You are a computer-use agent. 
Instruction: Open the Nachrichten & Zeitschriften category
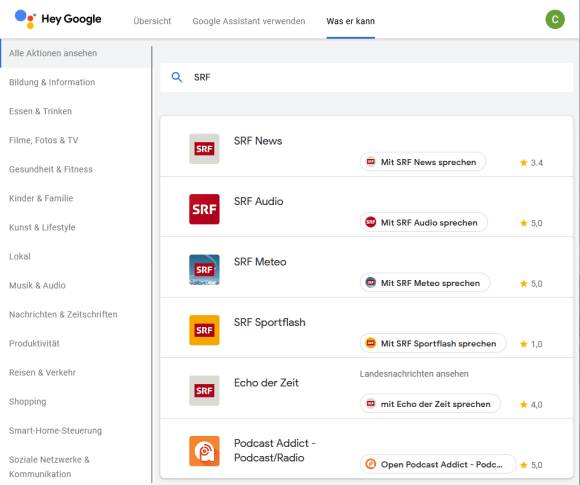[63, 314]
